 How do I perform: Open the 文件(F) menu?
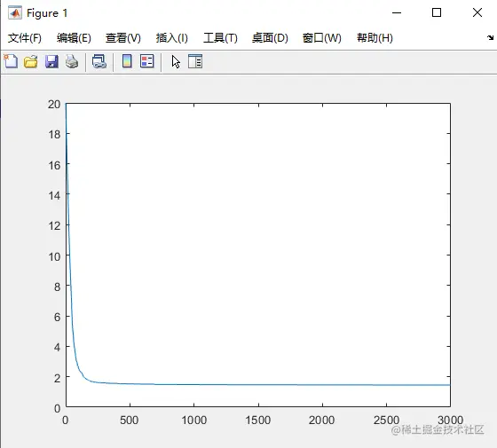(x=25, y=38)
